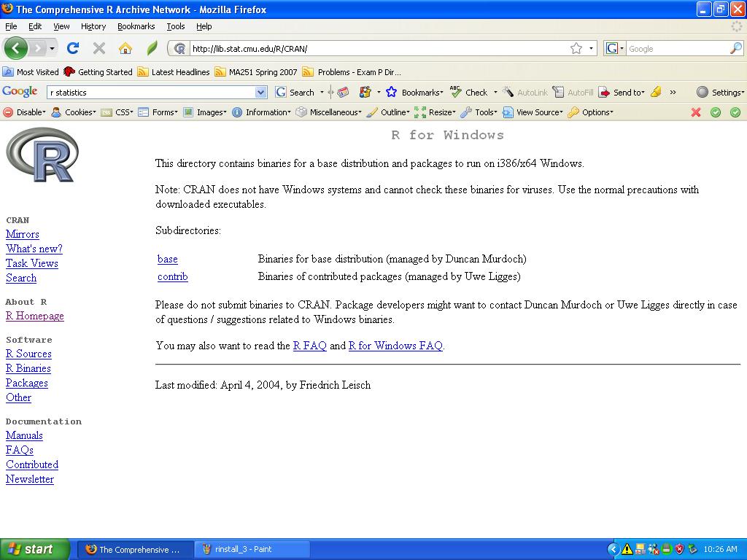Viewport: 747px width, 560px height.
Task: Open the Google toolbar Settings dropdown
Action: [721, 93]
